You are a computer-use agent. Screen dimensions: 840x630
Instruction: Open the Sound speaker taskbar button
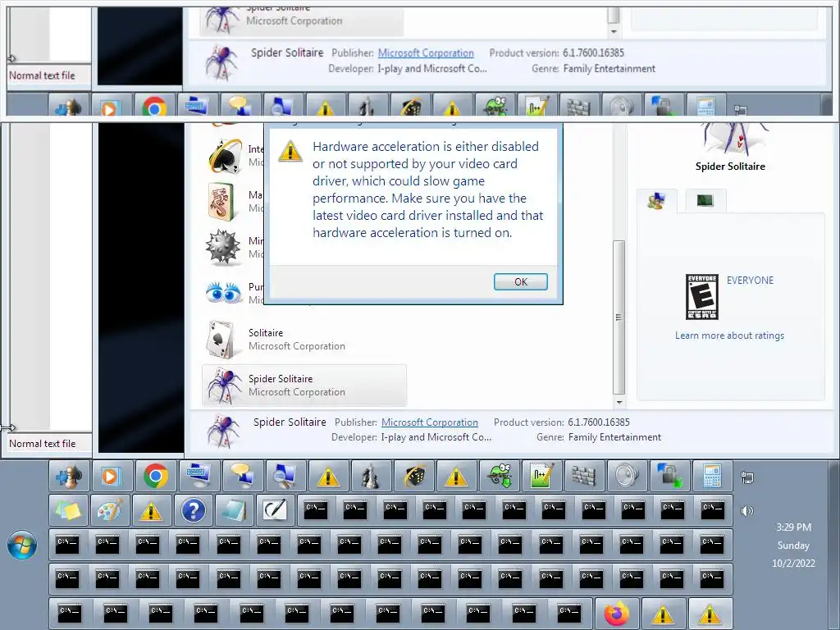click(x=627, y=476)
